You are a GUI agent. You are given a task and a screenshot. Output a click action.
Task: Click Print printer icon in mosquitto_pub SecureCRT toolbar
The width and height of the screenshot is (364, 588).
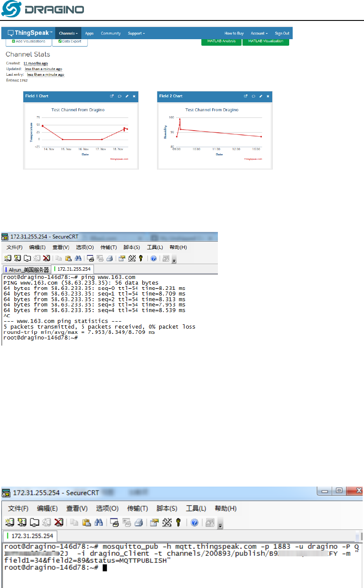tap(138, 522)
